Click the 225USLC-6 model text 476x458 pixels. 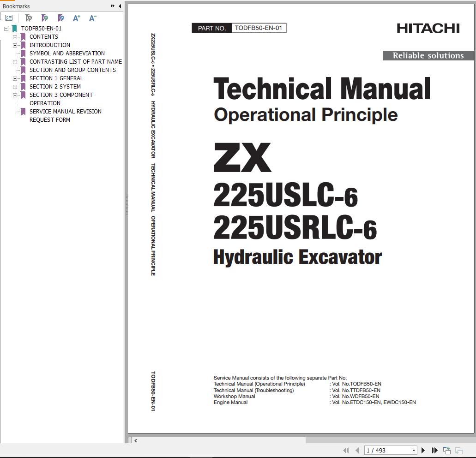tap(285, 195)
